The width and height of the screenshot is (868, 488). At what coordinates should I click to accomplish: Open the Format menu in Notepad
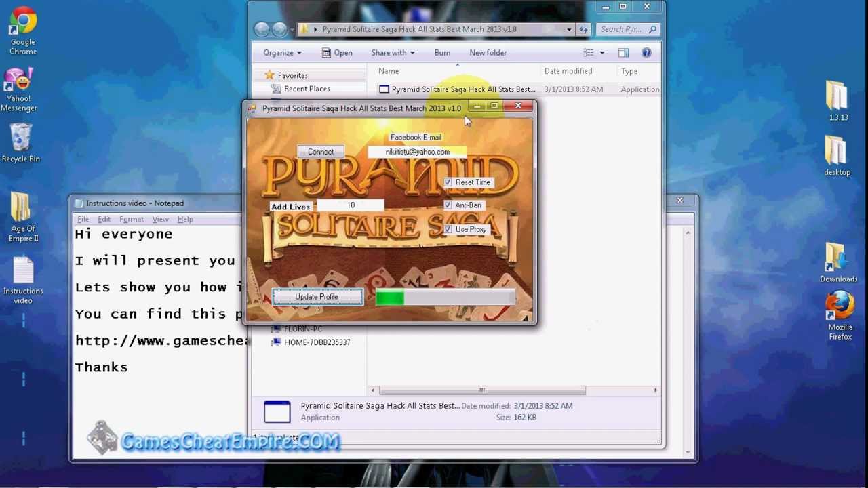pyautogui.click(x=132, y=220)
